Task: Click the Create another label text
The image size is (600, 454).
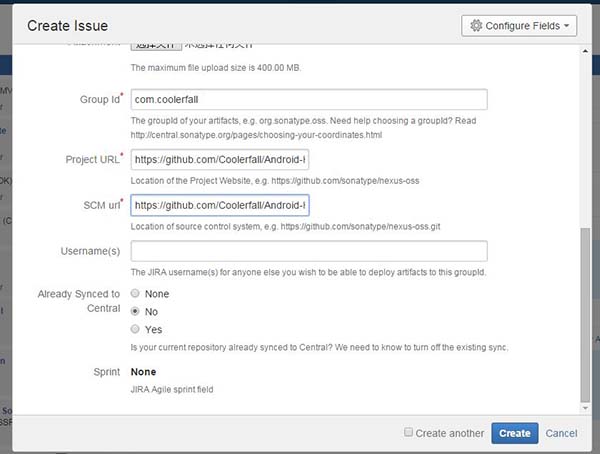Action: (449, 433)
